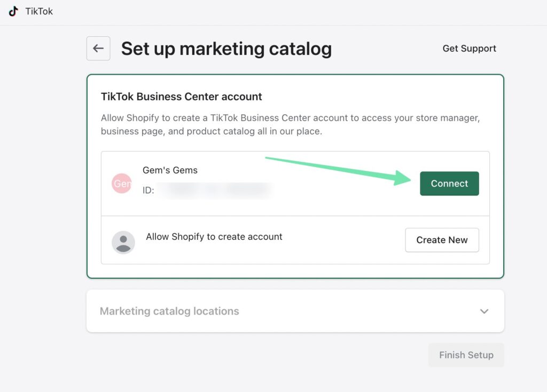This screenshot has width=547, height=392.
Task: Open the Get Support link
Action: point(469,49)
